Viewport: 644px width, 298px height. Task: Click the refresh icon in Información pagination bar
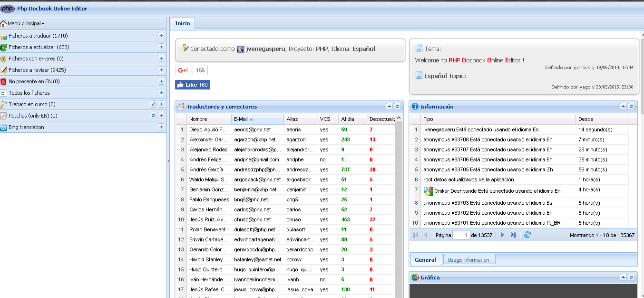coord(527,235)
